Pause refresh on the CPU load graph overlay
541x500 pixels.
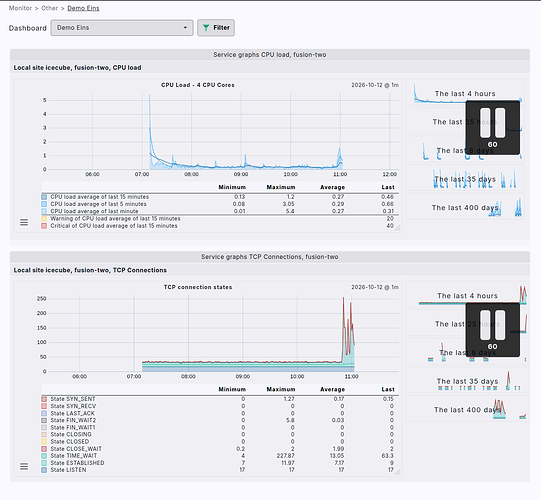[x=492, y=127]
